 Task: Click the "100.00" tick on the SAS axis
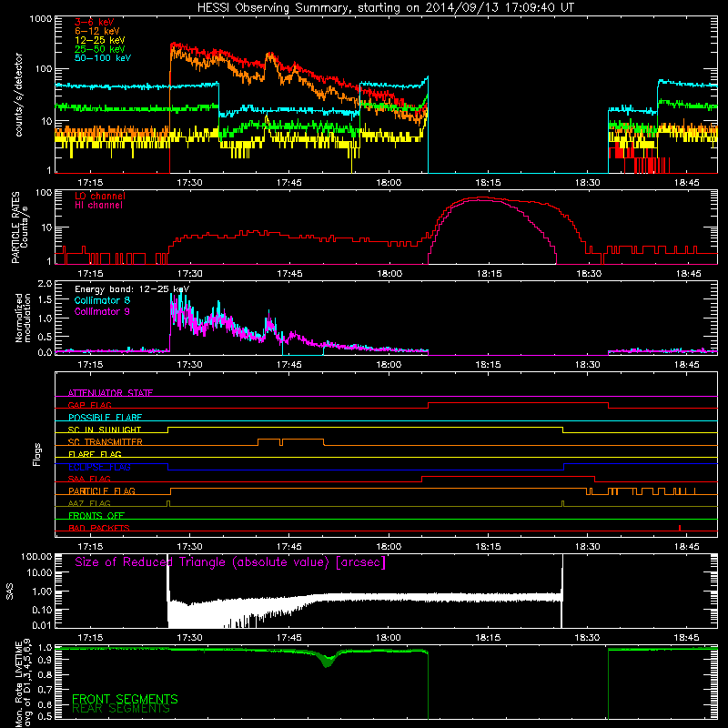pyautogui.click(x=36, y=557)
